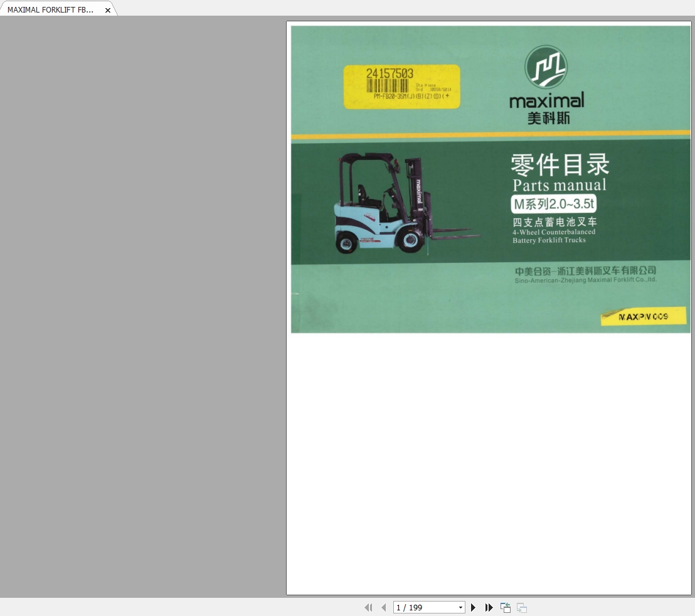Jump to the last page using double-arrow icon
Image resolution: width=695 pixels, height=616 pixels.
click(x=489, y=607)
